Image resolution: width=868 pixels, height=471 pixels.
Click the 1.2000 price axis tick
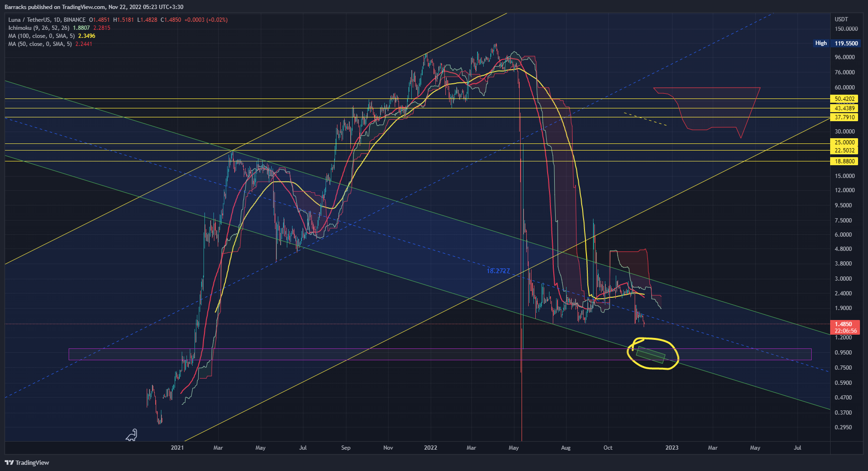point(843,338)
